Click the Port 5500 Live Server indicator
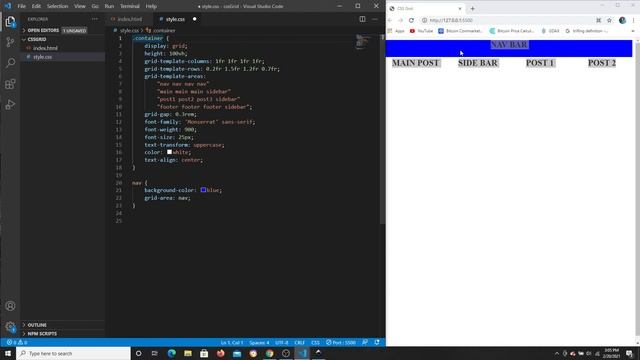The width and height of the screenshot is (640, 360). (341, 342)
